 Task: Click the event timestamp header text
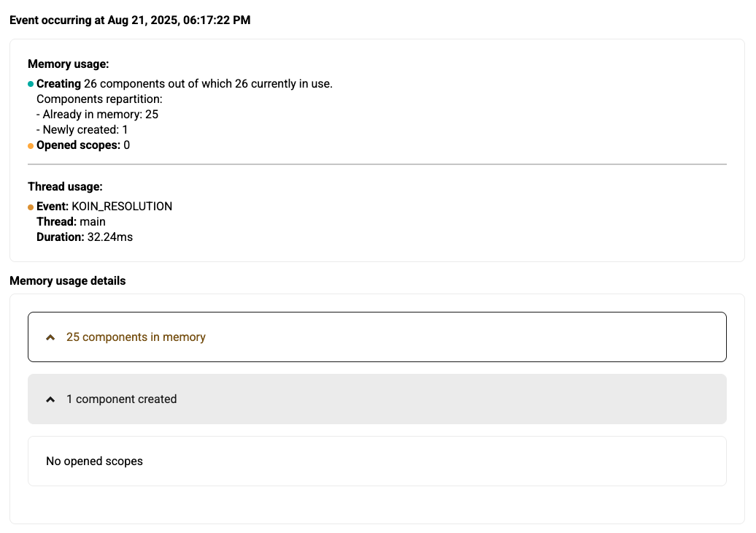click(130, 20)
